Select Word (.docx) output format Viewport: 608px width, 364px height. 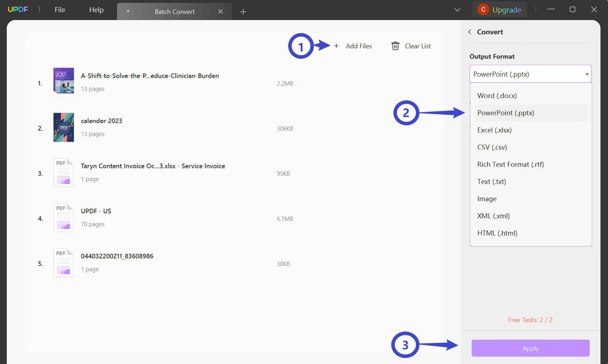tap(497, 96)
